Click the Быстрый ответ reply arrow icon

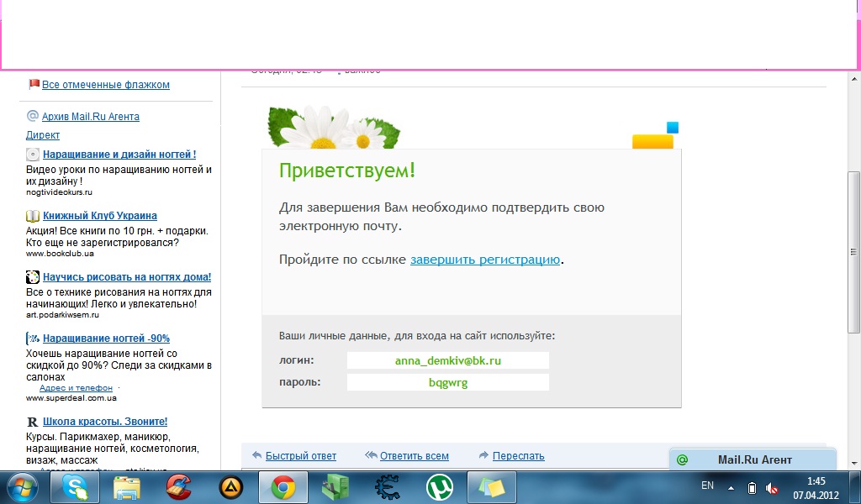click(256, 455)
